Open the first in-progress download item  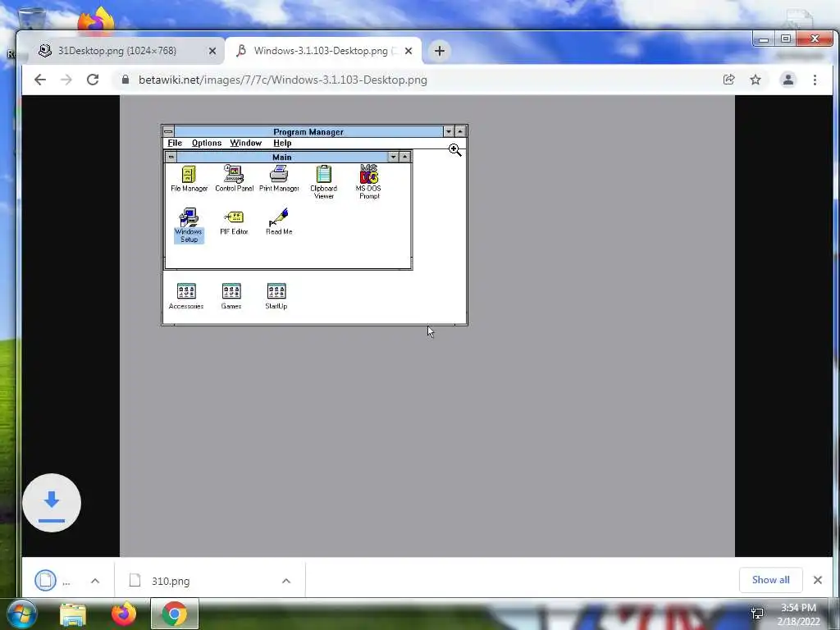pyautogui.click(x=52, y=580)
